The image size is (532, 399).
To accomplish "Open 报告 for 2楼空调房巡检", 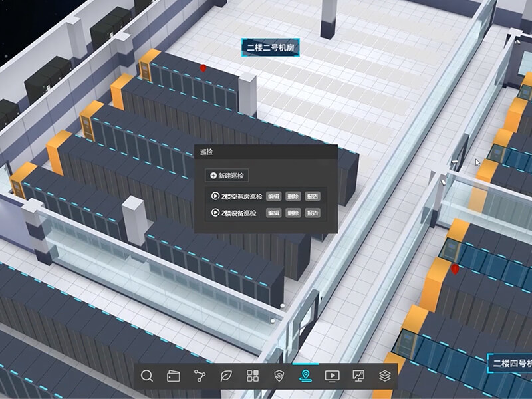I will pos(313,196).
